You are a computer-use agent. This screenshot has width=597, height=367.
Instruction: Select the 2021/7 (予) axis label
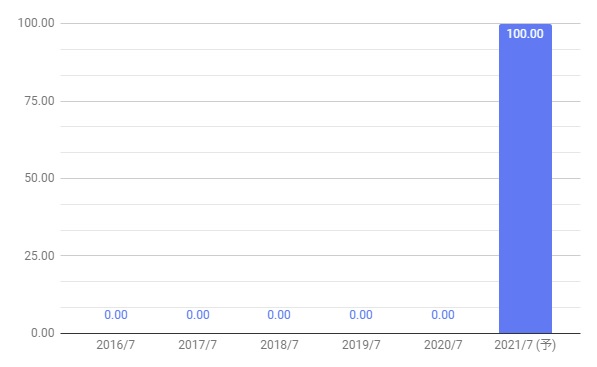point(525,345)
